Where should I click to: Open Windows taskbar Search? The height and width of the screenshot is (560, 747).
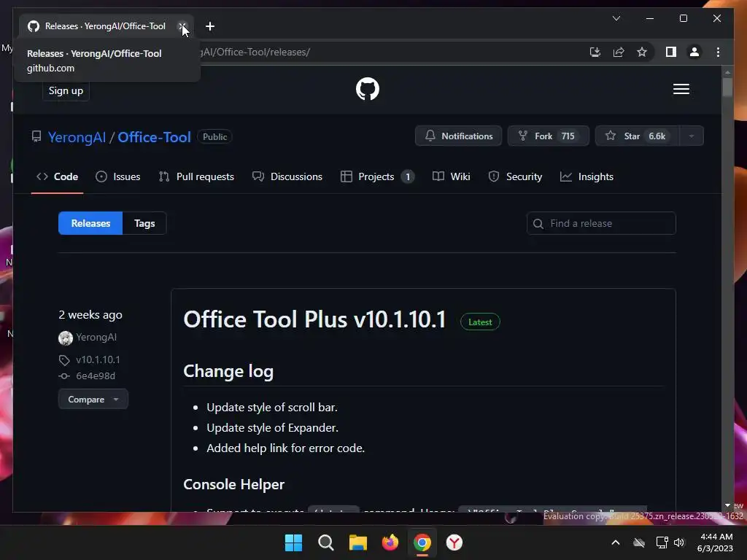[x=326, y=542]
